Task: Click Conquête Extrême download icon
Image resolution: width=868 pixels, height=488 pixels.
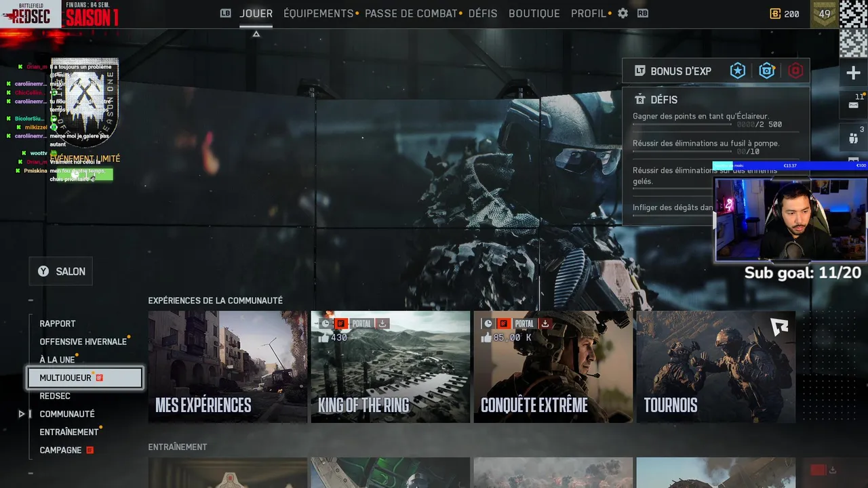Action: (x=545, y=323)
